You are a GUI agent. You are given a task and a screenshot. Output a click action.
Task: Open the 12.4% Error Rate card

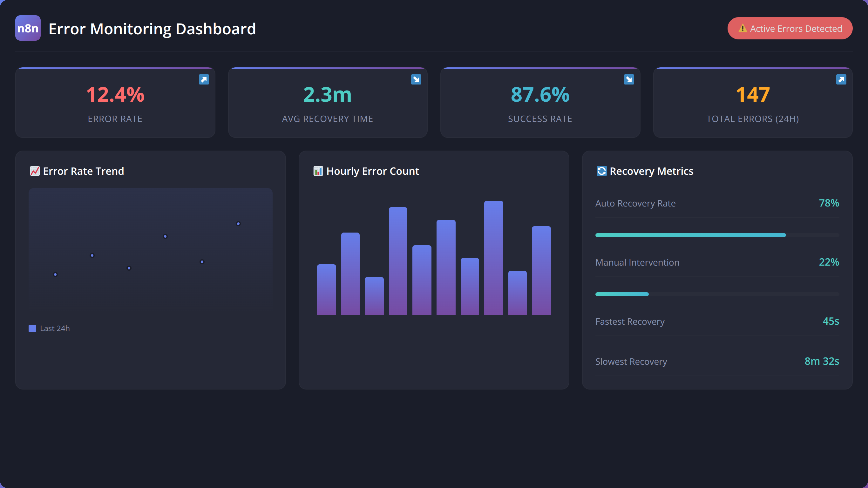coord(115,102)
